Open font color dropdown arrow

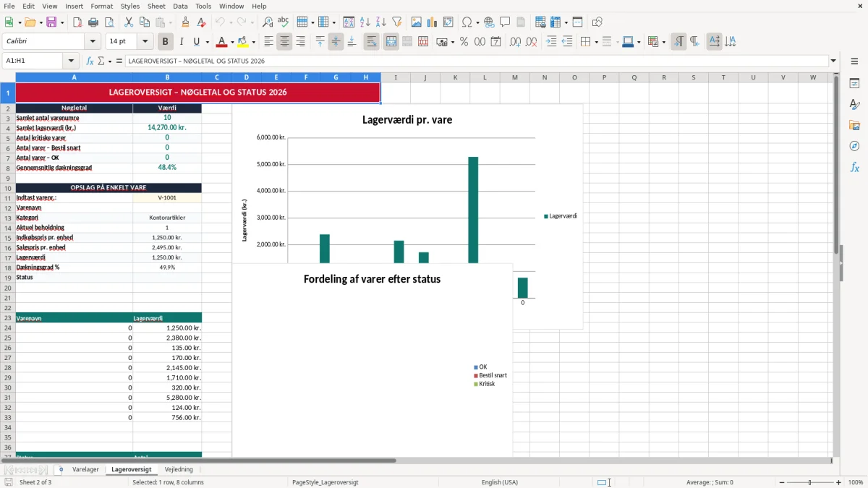232,42
